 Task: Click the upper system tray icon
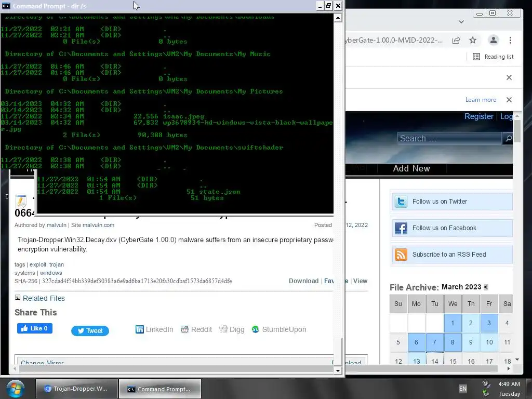tap(486, 384)
